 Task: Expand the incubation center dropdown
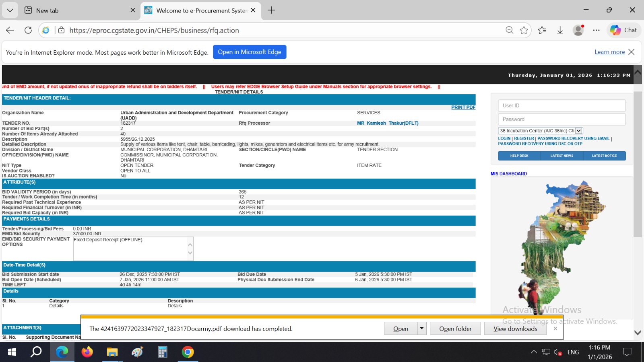(578, 131)
